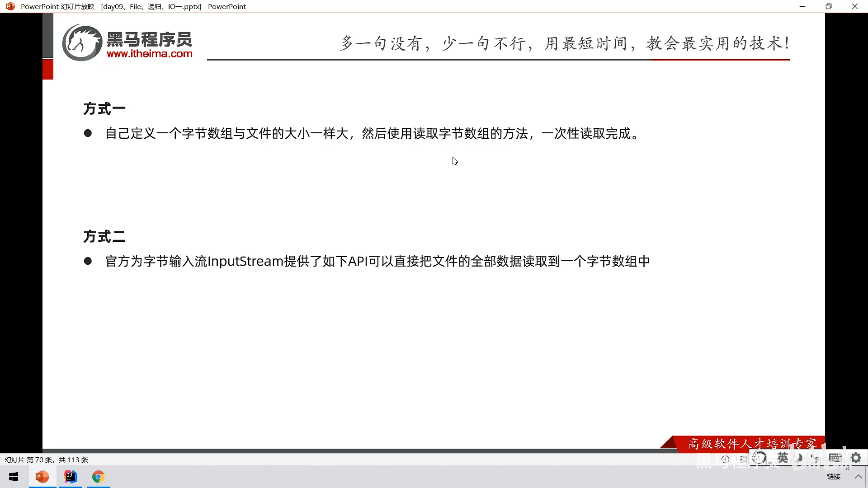Restore down the PowerPoint window
868x488 pixels.
tap(828, 6)
